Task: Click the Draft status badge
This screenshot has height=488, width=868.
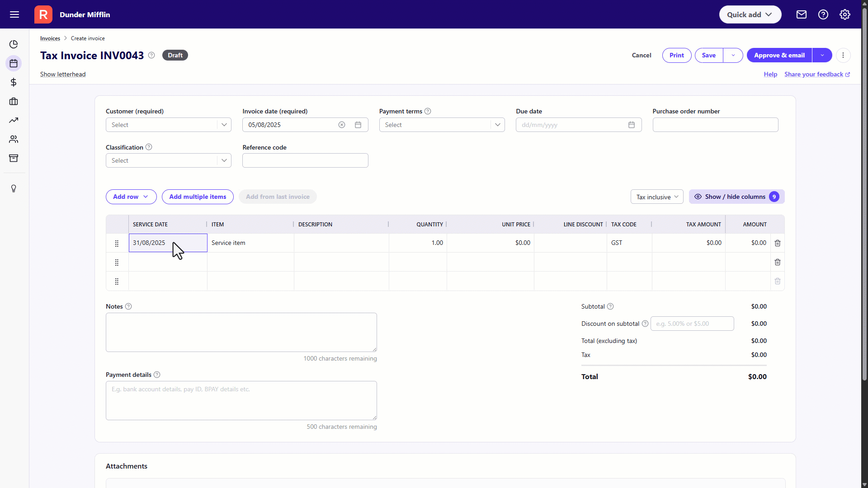Action: pos(175,55)
